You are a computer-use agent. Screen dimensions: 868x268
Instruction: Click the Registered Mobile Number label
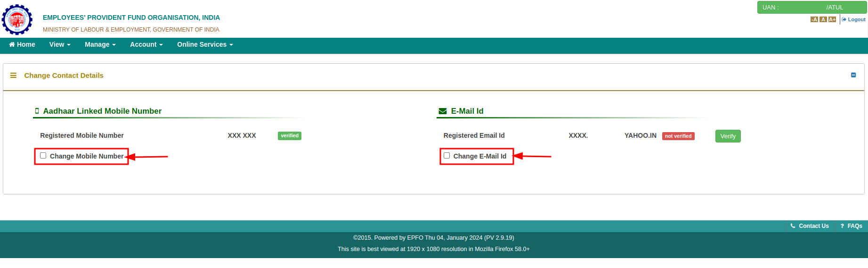[x=82, y=135]
